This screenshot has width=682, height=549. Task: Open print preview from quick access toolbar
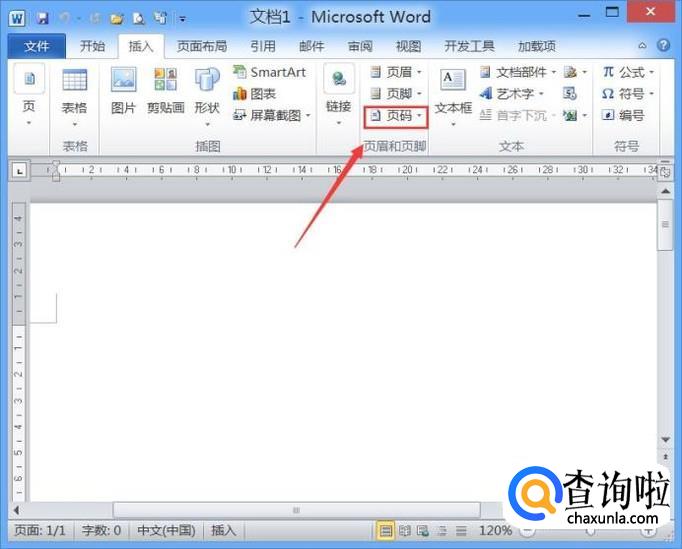[x=138, y=18]
